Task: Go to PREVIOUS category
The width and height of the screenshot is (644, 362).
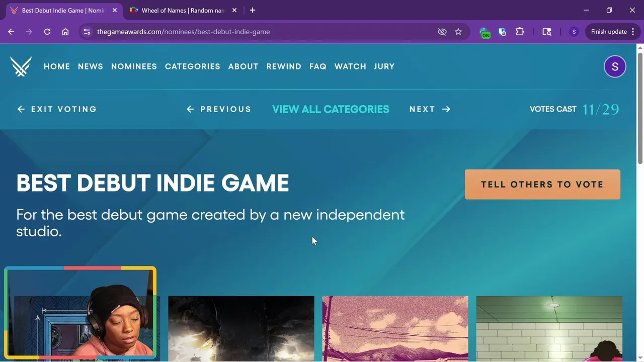Action: (x=219, y=109)
